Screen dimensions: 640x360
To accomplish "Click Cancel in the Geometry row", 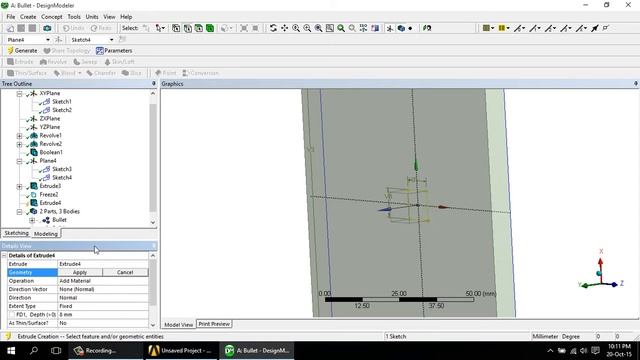I will [x=125, y=272].
